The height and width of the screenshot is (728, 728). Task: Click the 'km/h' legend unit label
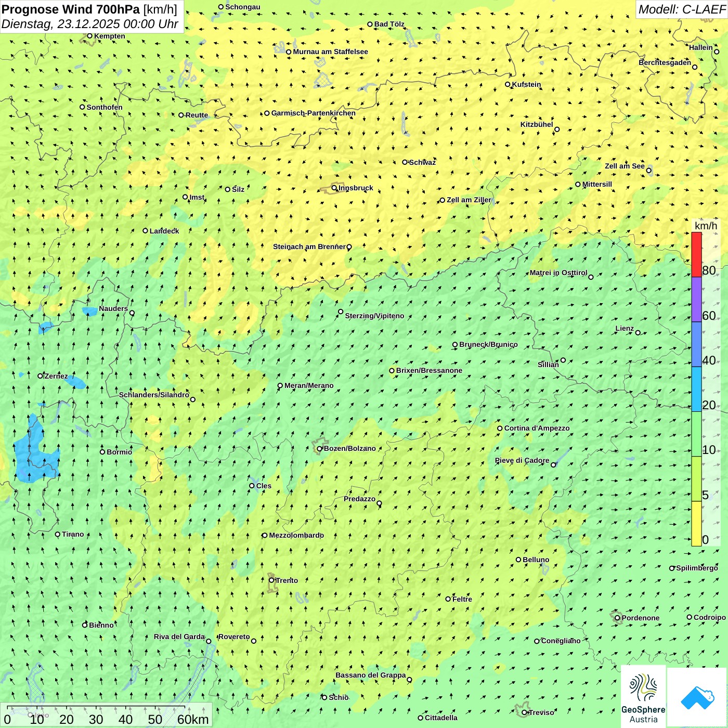(x=706, y=226)
